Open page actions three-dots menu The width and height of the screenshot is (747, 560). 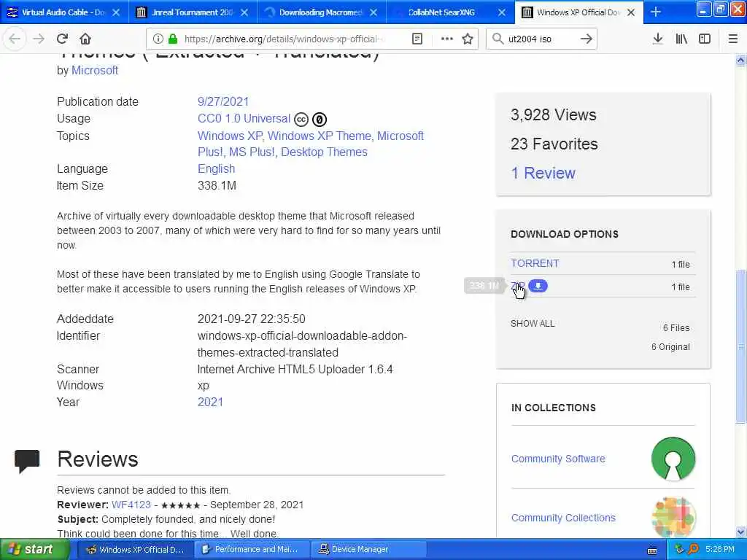pyautogui.click(x=447, y=39)
